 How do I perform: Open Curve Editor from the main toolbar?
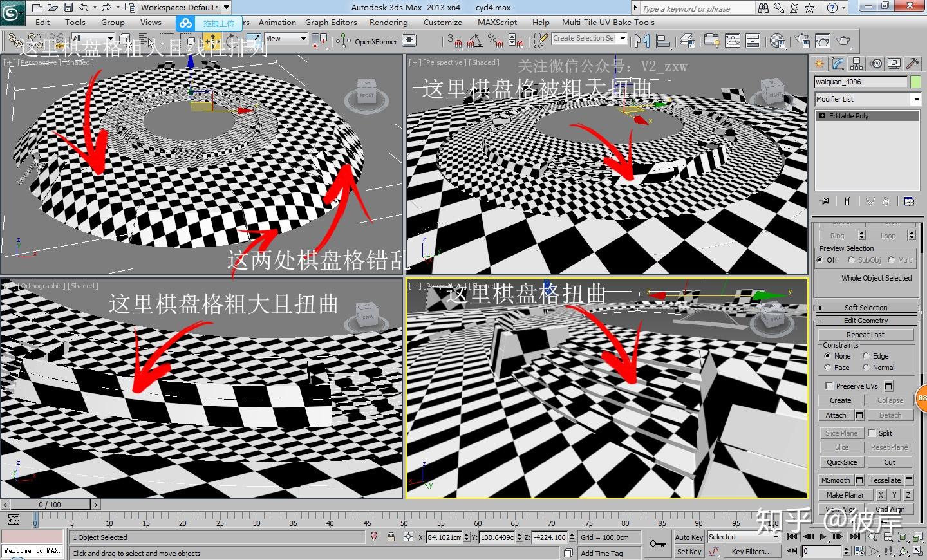(733, 41)
